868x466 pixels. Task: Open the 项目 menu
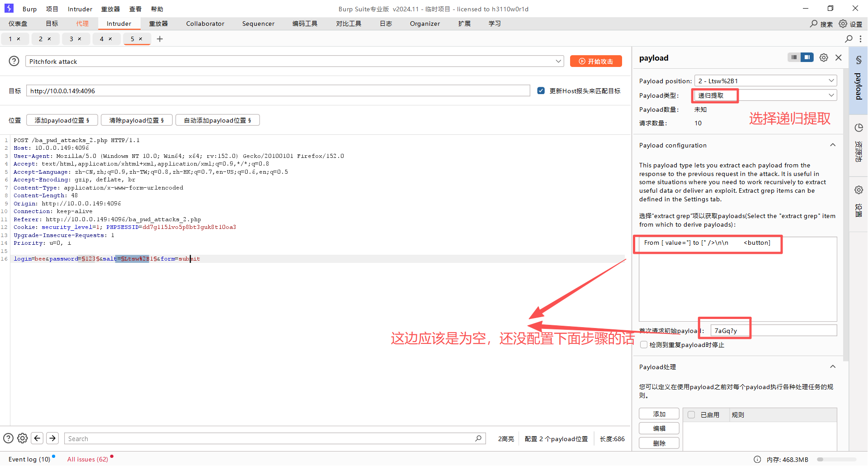[52, 9]
